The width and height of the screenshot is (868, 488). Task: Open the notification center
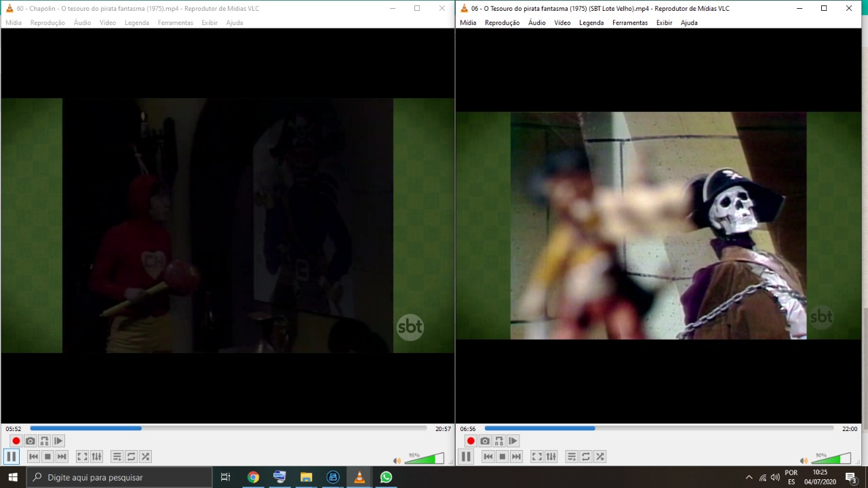[850, 477]
